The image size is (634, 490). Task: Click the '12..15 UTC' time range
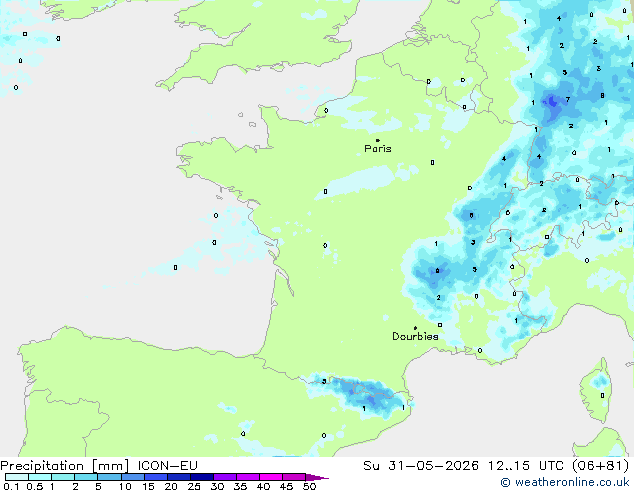[x=525, y=466]
